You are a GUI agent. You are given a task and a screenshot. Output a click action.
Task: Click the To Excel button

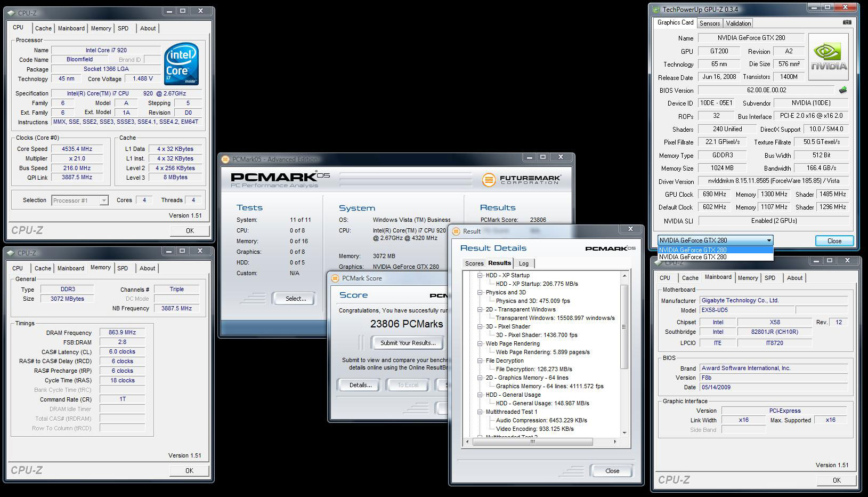coord(408,385)
